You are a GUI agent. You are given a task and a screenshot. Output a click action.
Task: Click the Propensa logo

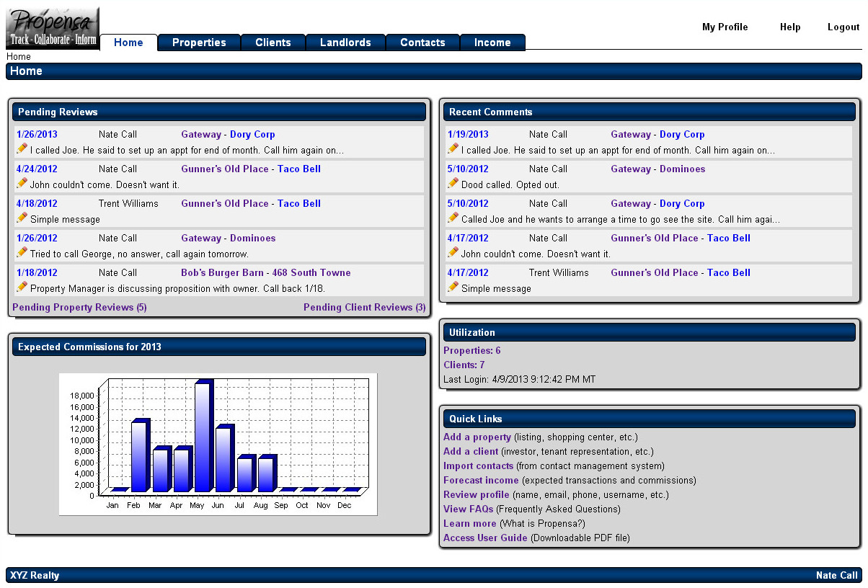(53, 28)
